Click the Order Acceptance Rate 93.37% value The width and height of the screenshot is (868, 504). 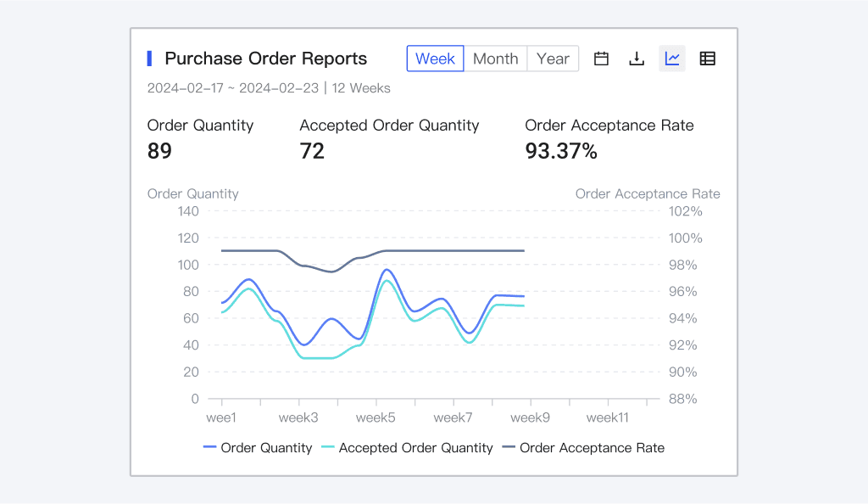561,151
